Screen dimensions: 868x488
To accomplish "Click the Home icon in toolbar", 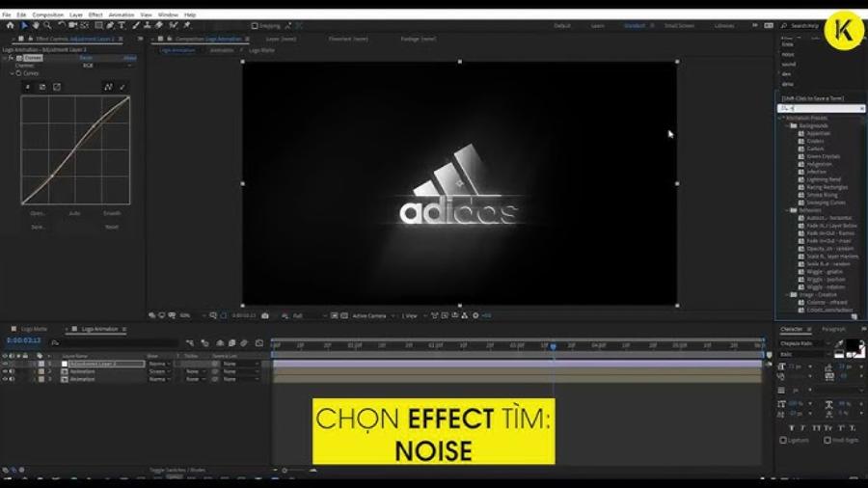I will point(11,26).
